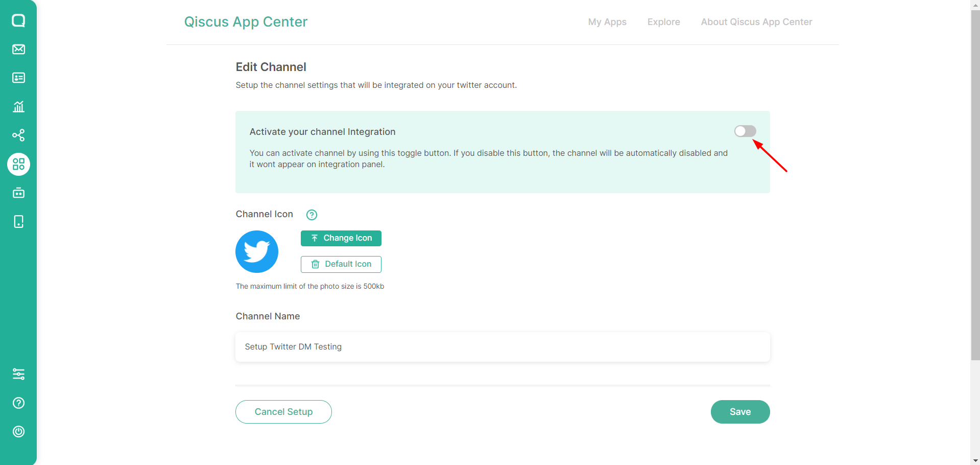Screen dimensions: 980x465
Task: Open About Qiscus App Center link
Action: 756,22
